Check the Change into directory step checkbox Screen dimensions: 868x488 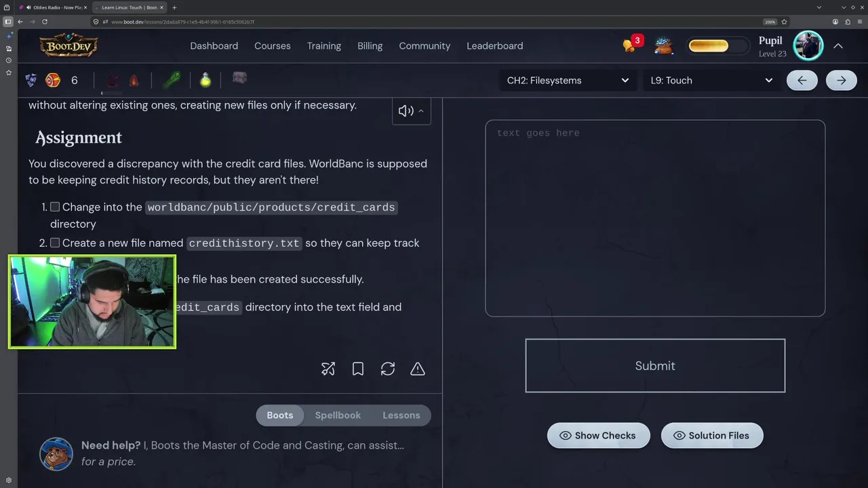[x=55, y=207]
